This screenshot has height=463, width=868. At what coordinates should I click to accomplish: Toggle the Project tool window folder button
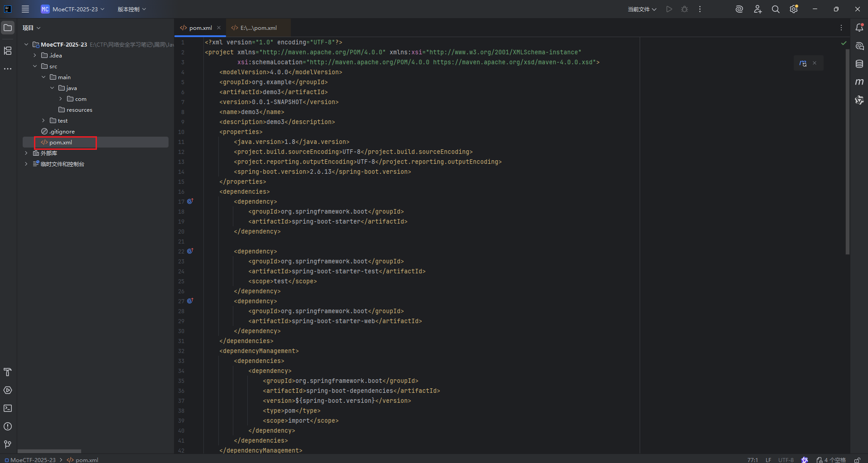(8, 28)
